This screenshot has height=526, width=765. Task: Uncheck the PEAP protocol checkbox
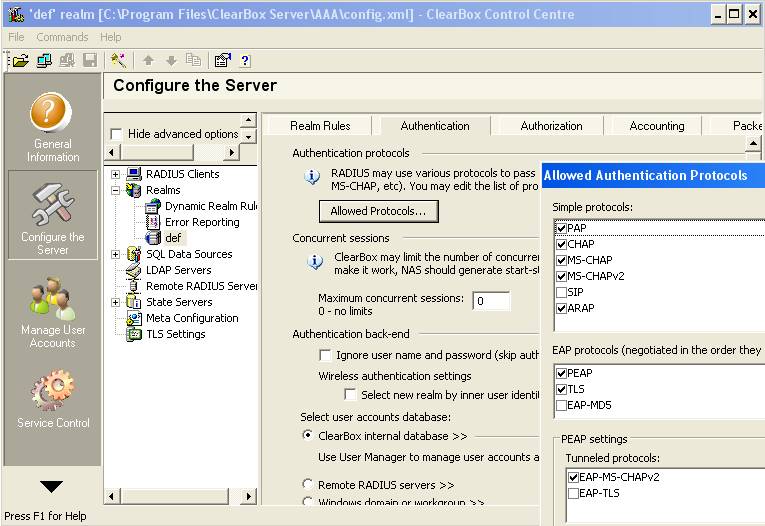561,373
